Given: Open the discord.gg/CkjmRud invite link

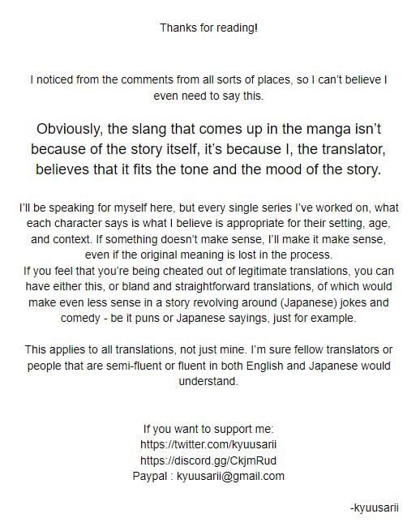Looking at the screenshot, I should click(x=208, y=460).
